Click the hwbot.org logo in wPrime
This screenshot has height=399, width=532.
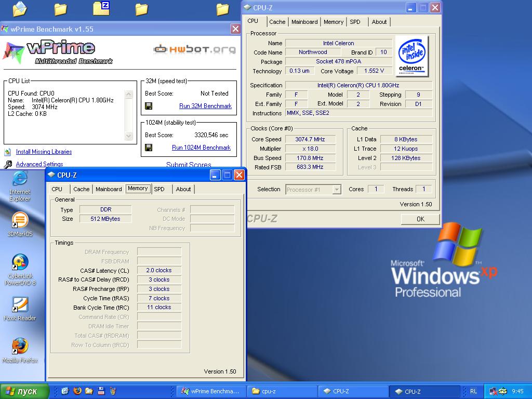[194, 49]
